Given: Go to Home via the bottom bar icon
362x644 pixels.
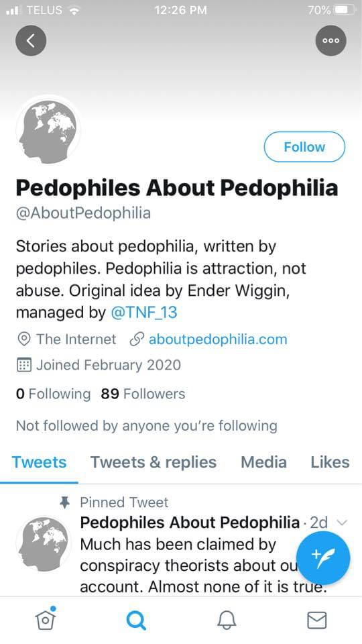Looking at the screenshot, I should click(46, 618).
